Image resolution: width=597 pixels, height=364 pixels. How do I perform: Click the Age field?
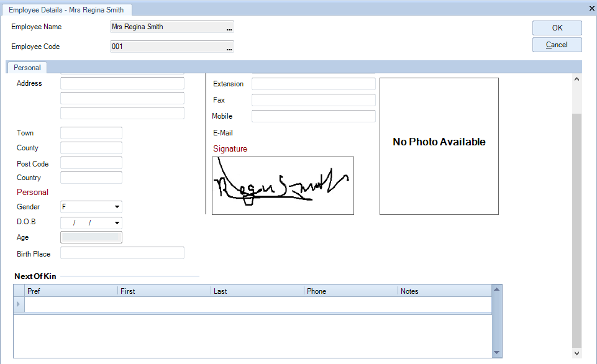click(91, 237)
